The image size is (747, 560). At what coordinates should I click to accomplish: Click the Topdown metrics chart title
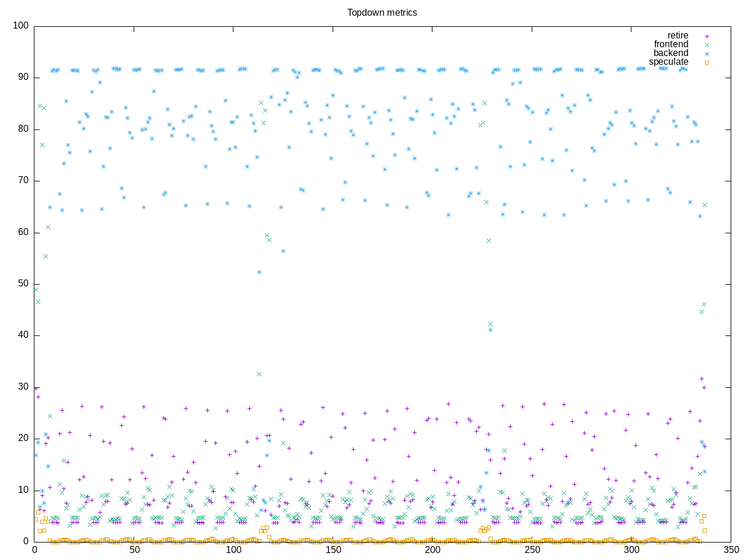click(x=382, y=13)
